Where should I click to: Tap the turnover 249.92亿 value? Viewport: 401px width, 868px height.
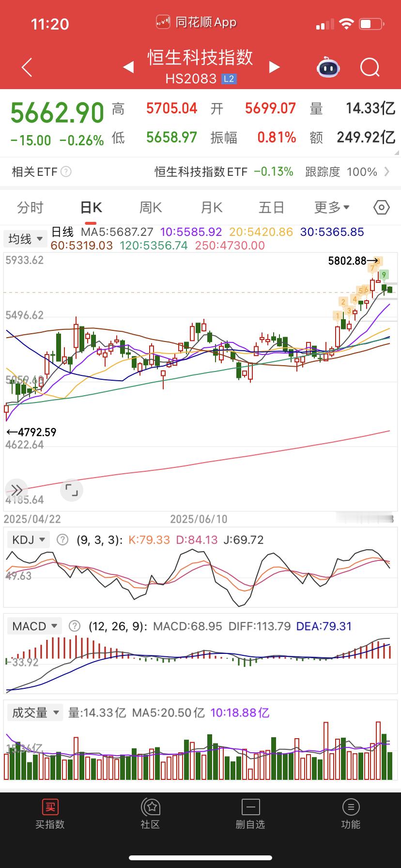pyautogui.click(x=366, y=138)
